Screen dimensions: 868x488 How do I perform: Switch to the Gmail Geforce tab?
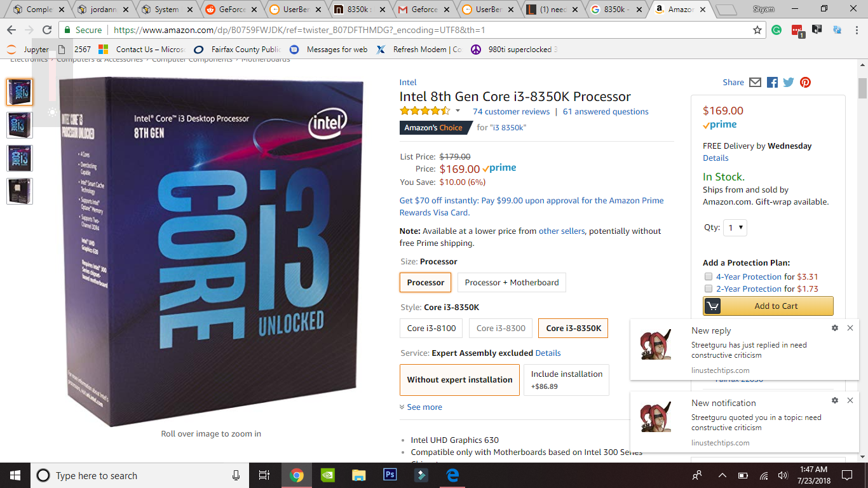coord(423,10)
